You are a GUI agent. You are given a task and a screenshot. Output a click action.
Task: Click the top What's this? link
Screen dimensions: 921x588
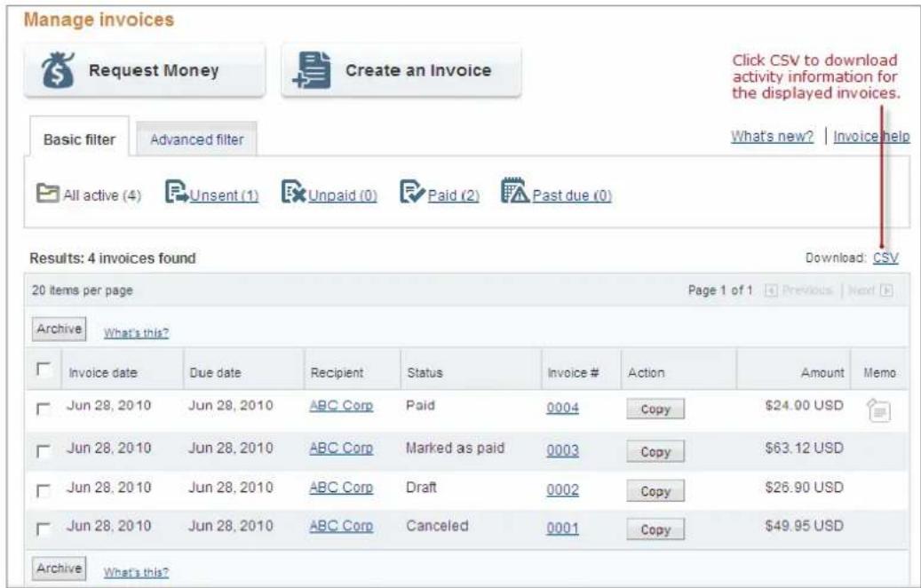tap(136, 333)
